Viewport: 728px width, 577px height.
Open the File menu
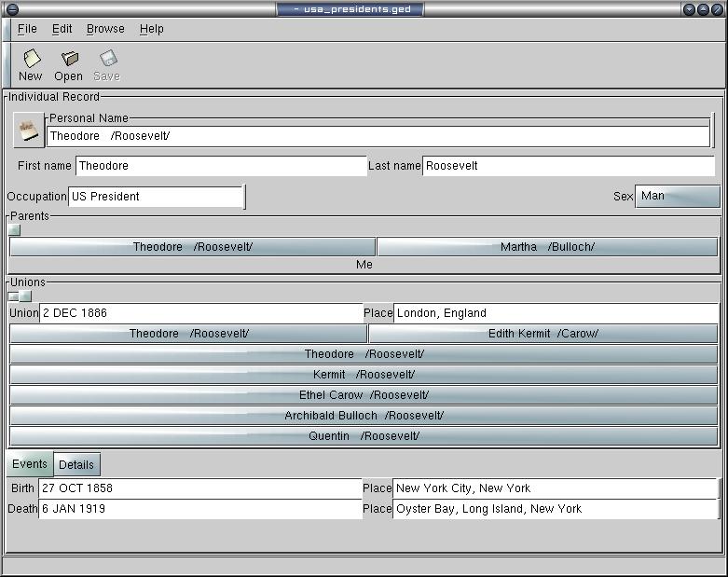[x=27, y=29]
